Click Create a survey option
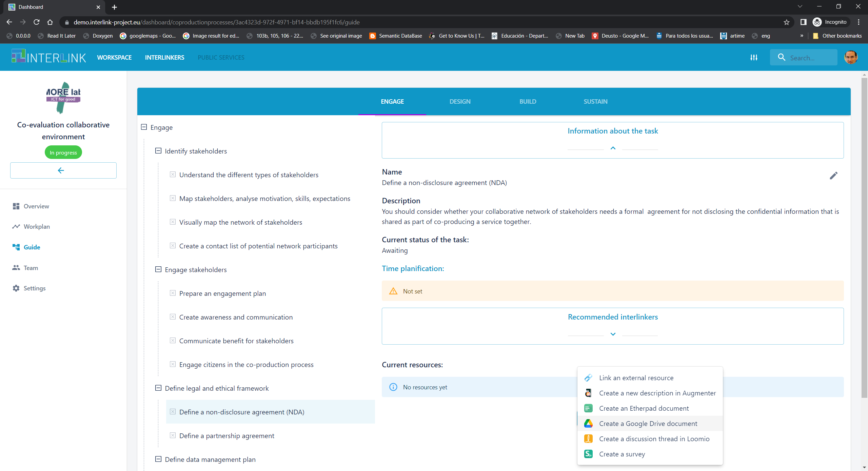Screen dimensions: 868x471 [x=623, y=454]
